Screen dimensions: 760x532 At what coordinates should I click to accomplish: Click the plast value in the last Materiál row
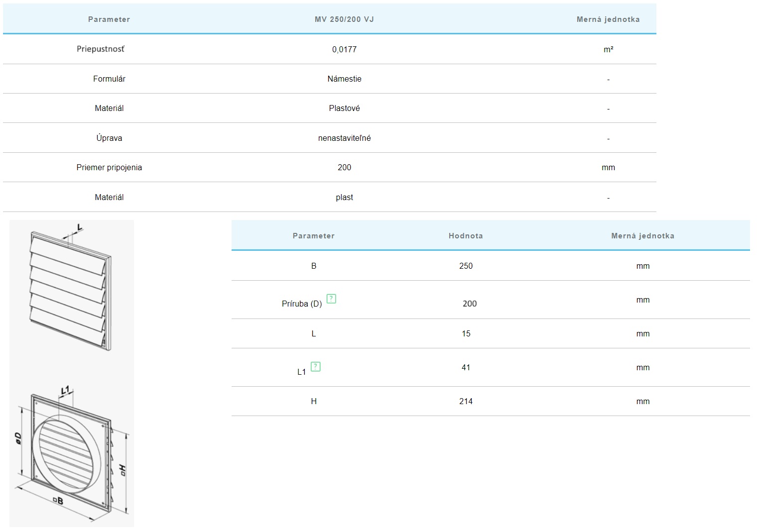[x=344, y=198]
